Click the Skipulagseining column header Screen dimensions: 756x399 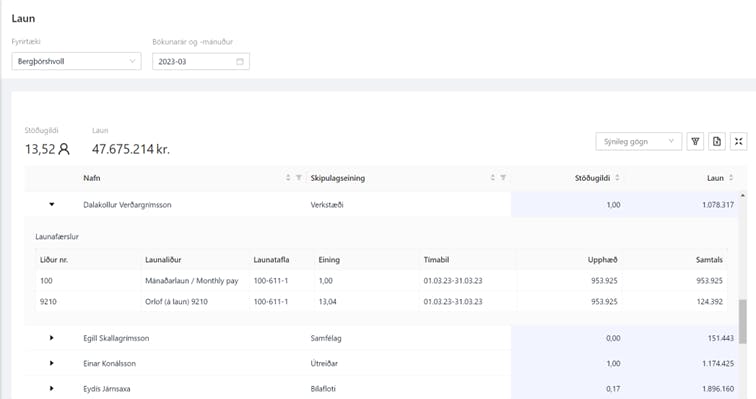(338, 178)
